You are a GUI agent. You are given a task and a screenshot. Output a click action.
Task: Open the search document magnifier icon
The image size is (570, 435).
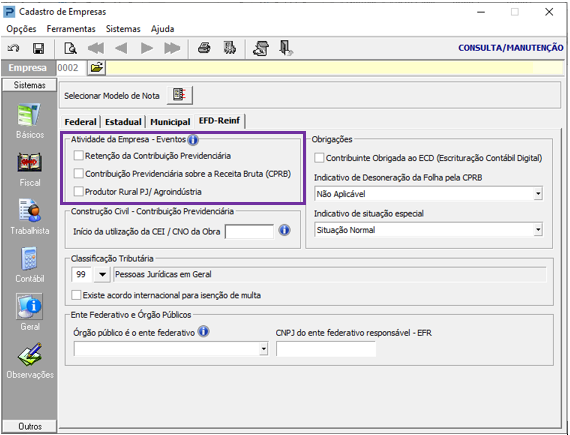click(70, 48)
